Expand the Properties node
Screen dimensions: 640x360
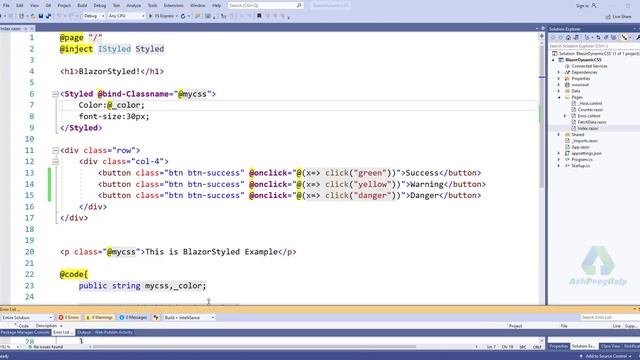tap(559, 78)
